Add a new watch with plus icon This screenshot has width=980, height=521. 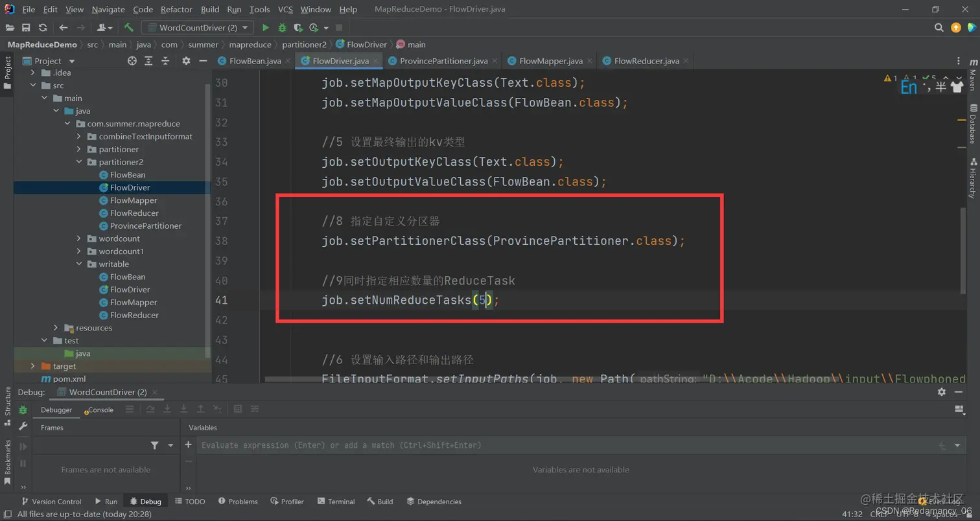189,445
